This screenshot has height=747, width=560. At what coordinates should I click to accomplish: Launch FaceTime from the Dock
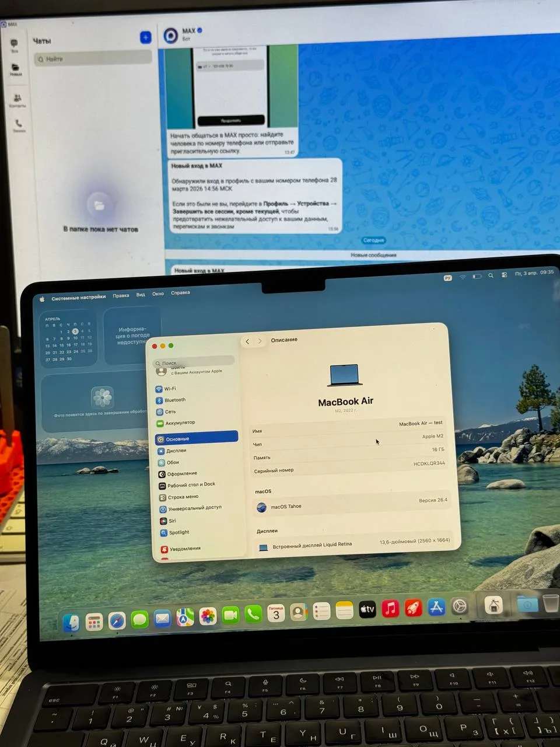(230, 615)
